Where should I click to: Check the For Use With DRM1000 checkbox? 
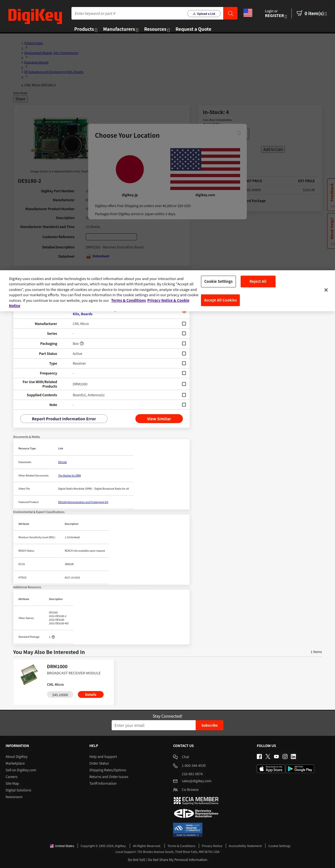click(184, 384)
